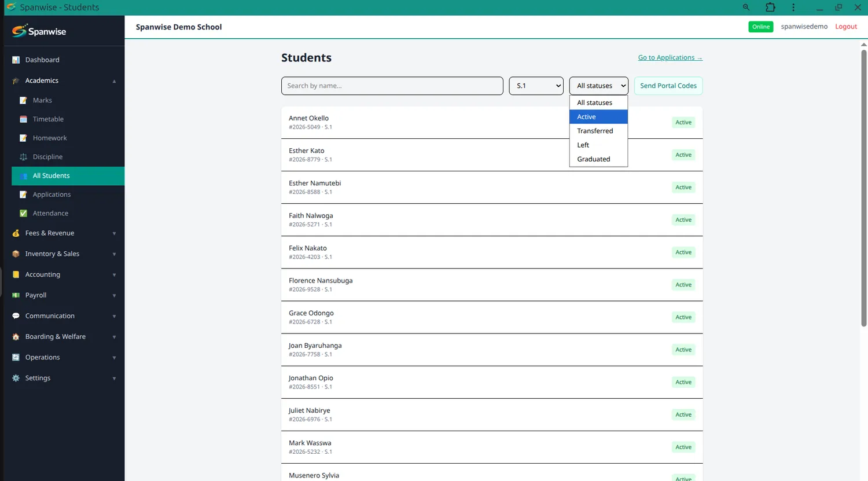868x481 pixels.
Task: Expand the Inventory & Sales section arrow
Action: click(x=114, y=254)
